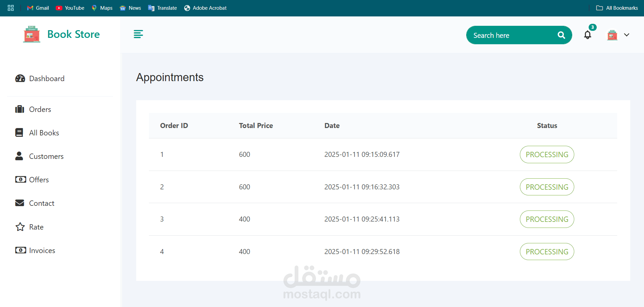644x307 pixels.
Task: Open All Books in the sidebar
Action: pyautogui.click(x=44, y=133)
